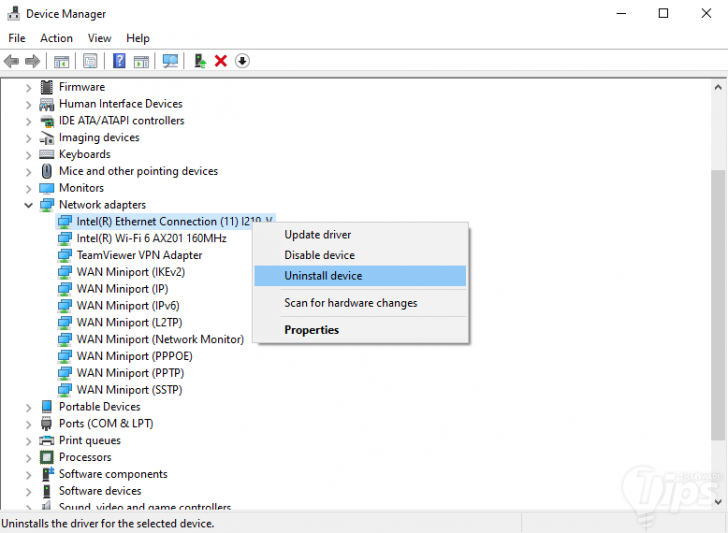Click the Software devices icon
The image size is (728, 533).
[x=46, y=491]
